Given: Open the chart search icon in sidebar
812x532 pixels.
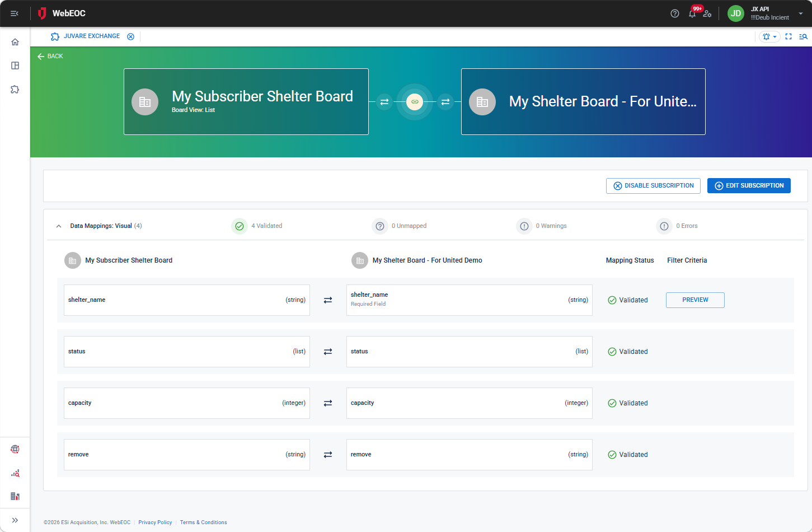Looking at the screenshot, I should [15, 473].
